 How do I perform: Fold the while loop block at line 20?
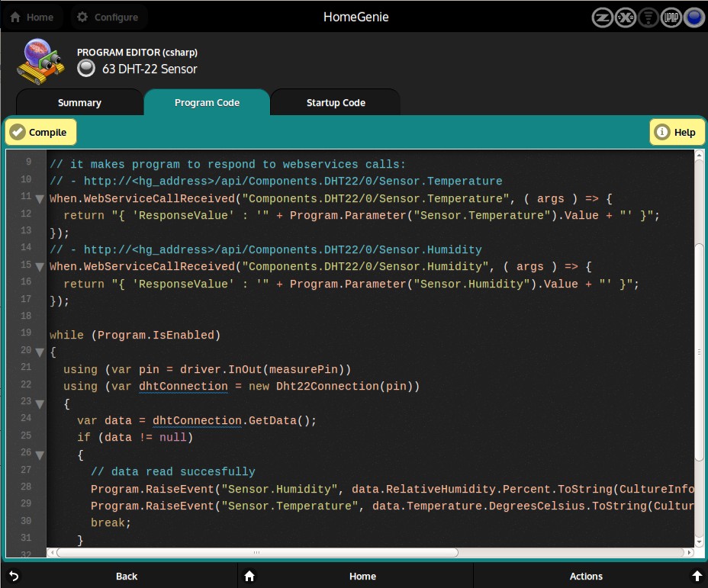point(40,352)
